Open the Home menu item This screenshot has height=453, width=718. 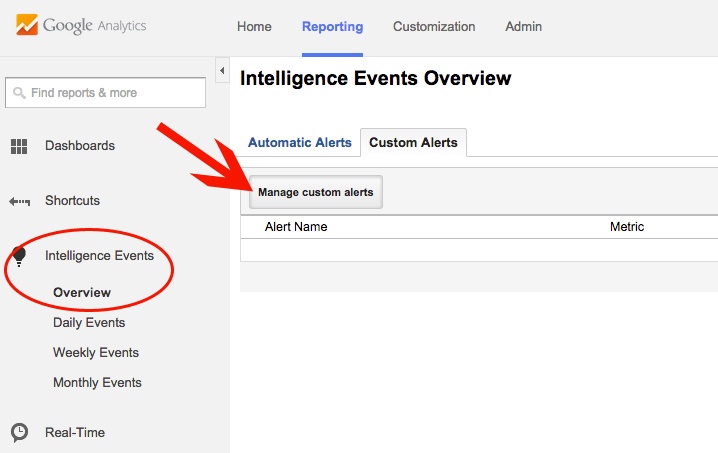[x=254, y=27]
